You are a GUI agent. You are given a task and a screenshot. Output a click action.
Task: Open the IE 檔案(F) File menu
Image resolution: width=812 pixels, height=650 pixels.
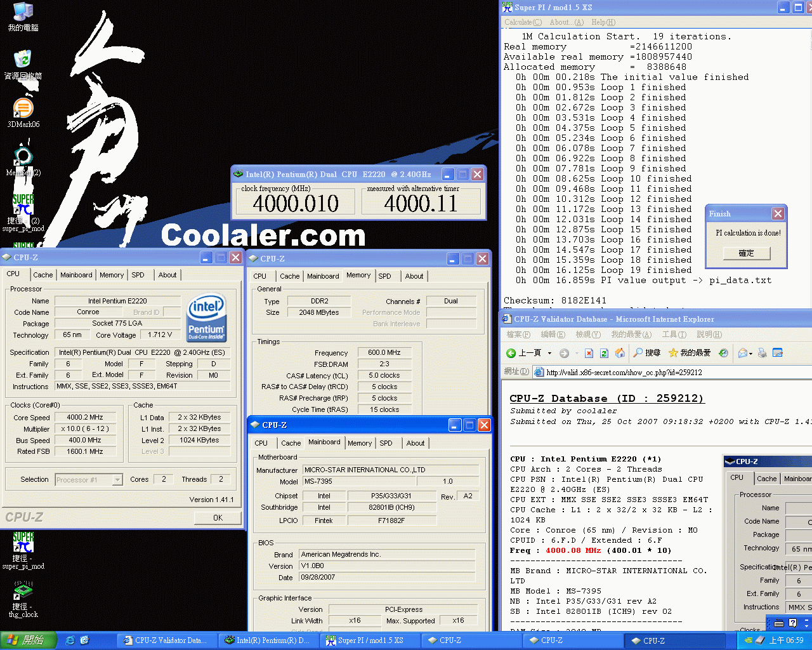518,335
